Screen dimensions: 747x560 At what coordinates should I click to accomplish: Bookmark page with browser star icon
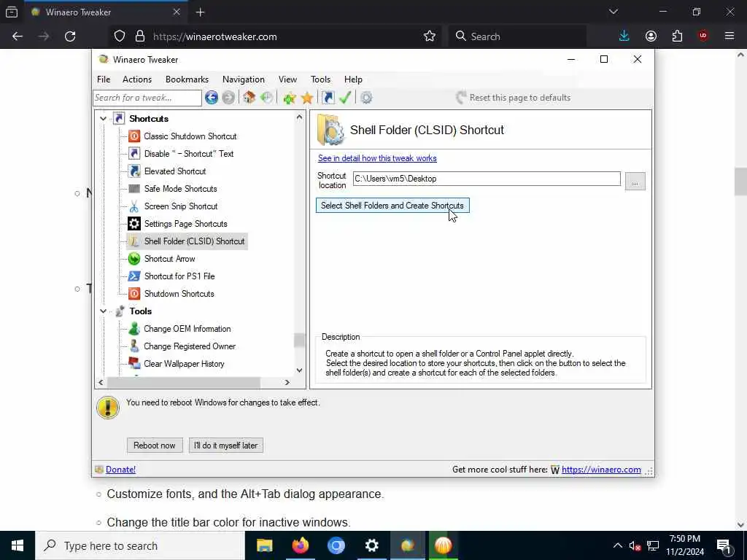point(429,36)
